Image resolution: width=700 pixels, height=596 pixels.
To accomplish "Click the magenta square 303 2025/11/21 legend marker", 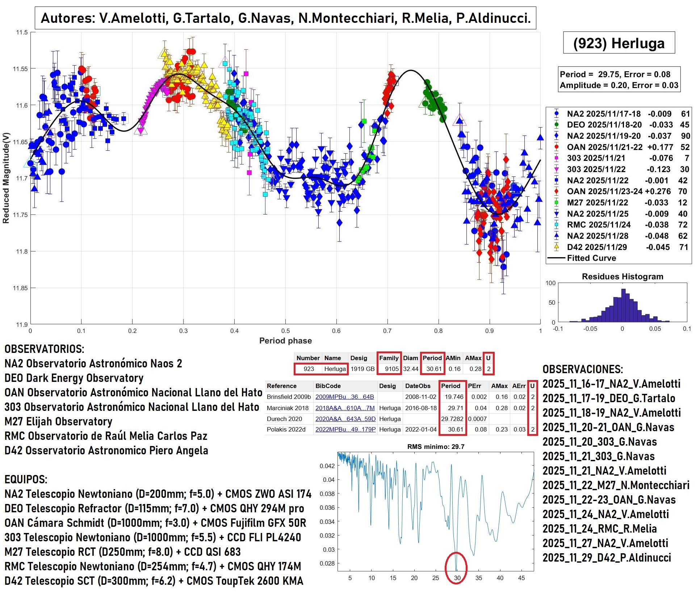I will (556, 158).
